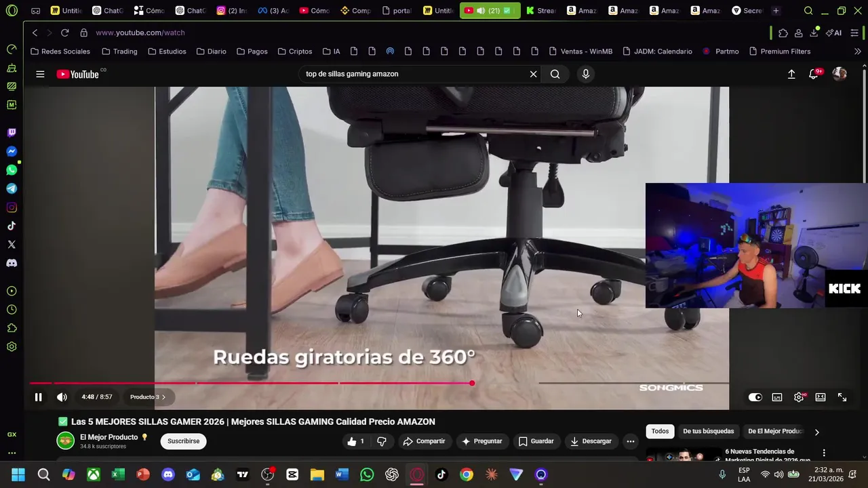Open the Estudios bookmarks folder

167,52
